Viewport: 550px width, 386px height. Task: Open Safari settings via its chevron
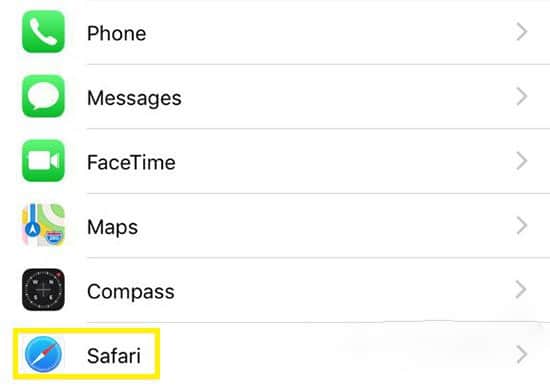(522, 355)
